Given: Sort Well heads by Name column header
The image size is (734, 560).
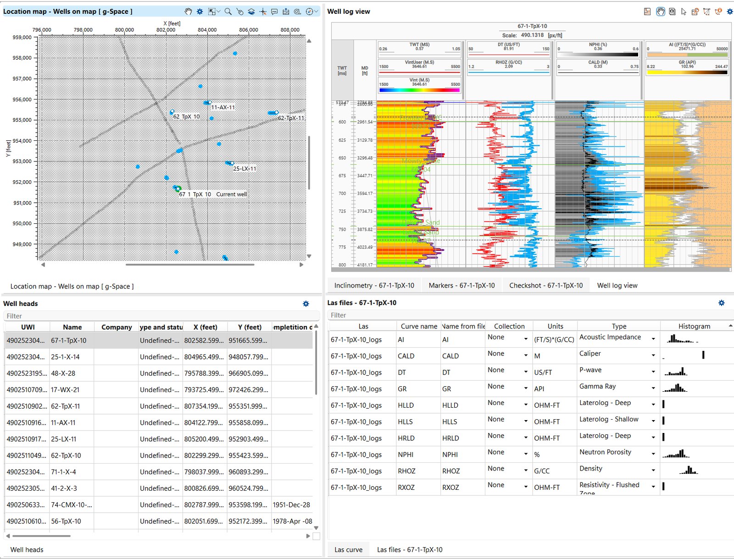Looking at the screenshot, I should [72, 327].
